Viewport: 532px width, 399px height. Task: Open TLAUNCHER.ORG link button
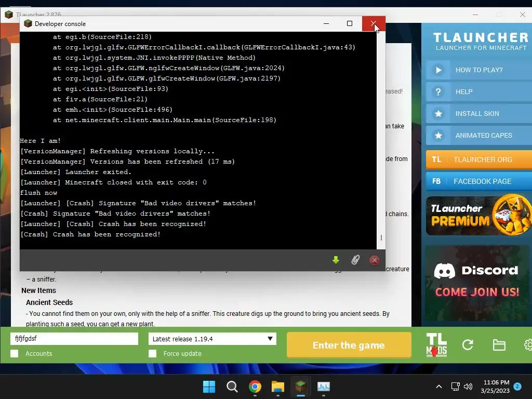pos(479,159)
